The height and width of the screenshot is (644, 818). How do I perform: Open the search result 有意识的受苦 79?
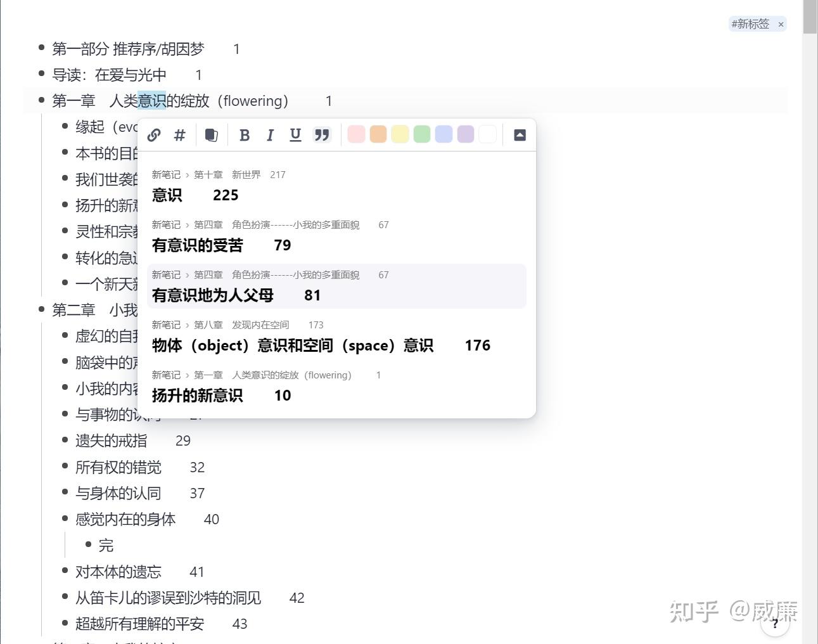(x=336, y=236)
